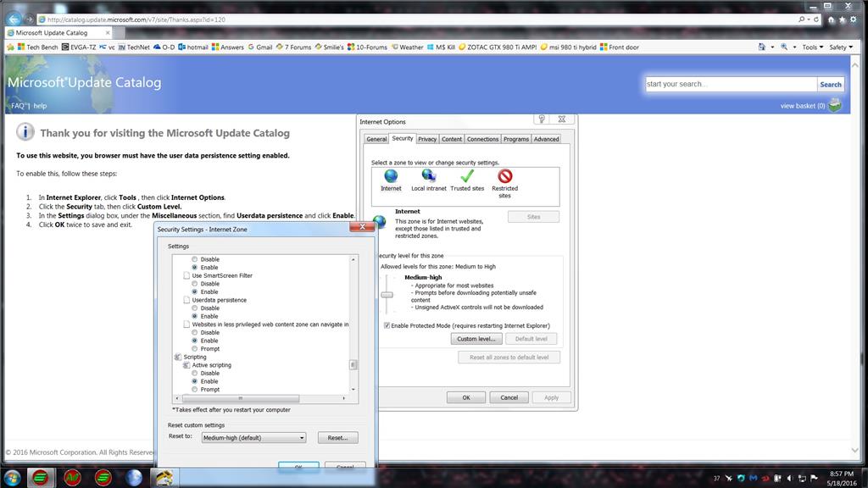
Task: Select the Internet zone globe icon
Action: [x=391, y=176]
